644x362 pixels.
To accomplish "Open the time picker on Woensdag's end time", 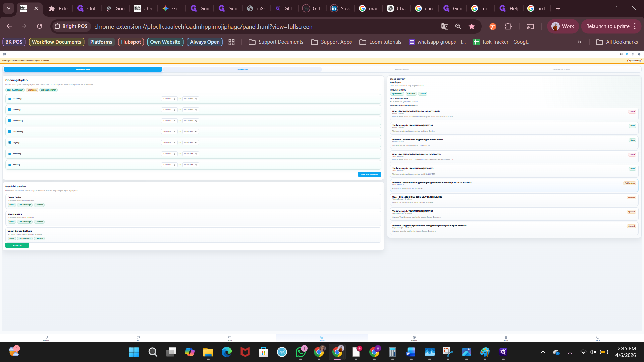I will click(196, 121).
